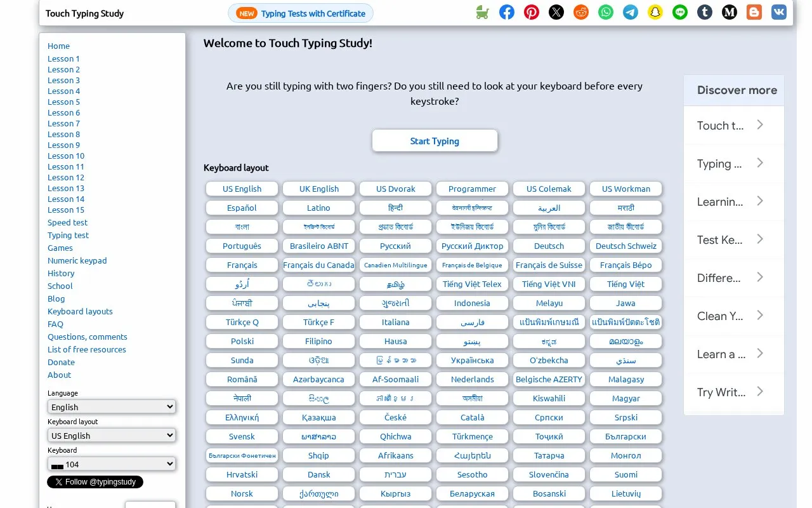The width and height of the screenshot is (812, 508).
Task: Open Lesson 15 in the sidebar
Action: (x=66, y=210)
